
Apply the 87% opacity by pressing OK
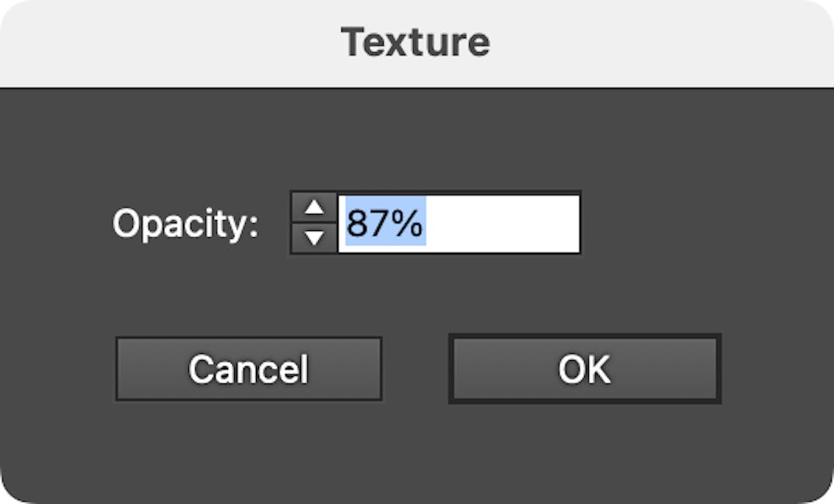coord(585,369)
